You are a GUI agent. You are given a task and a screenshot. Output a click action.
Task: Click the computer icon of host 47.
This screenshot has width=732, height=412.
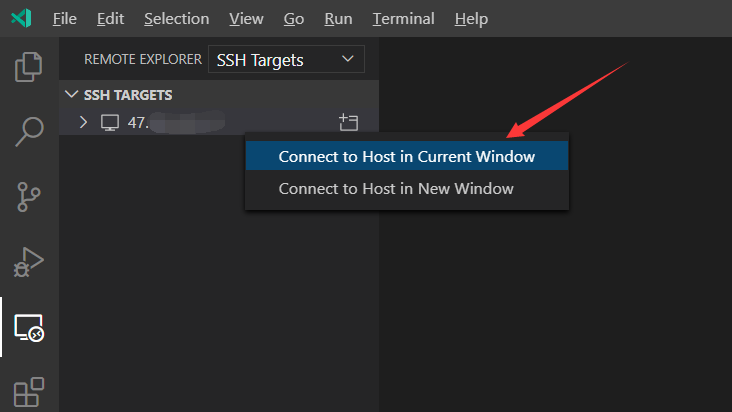click(110, 123)
